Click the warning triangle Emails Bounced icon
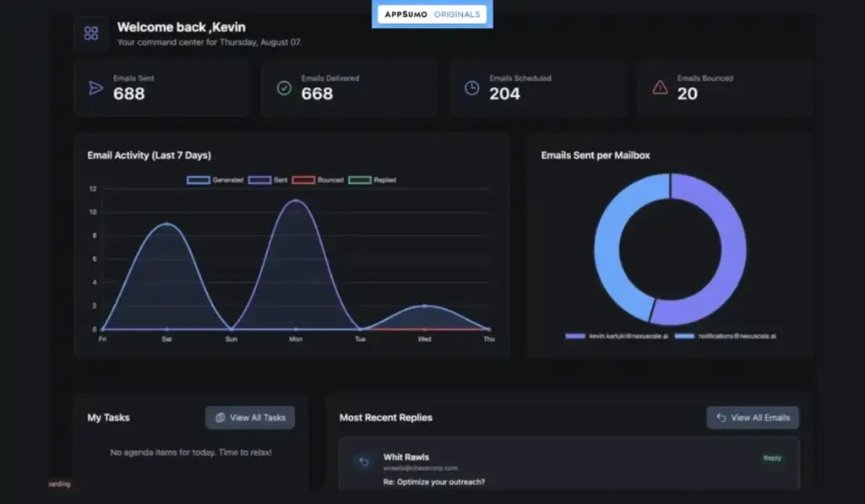The height and width of the screenshot is (504, 865). pos(660,88)
